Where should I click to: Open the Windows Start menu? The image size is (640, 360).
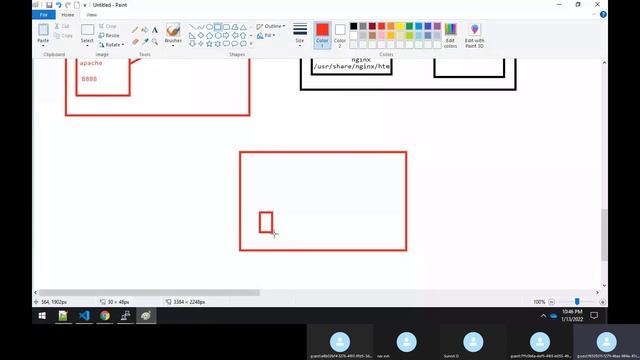[x=42, y=316]
